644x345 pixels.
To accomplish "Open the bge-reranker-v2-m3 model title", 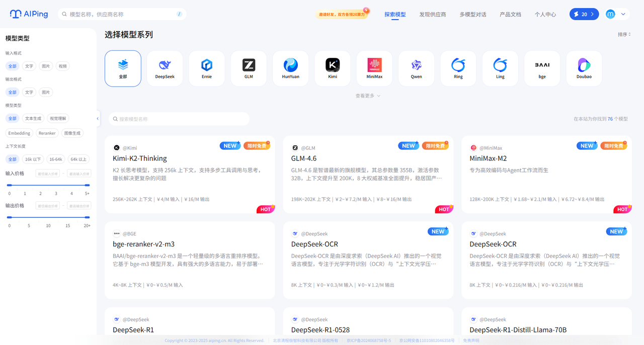I will 144,244.
